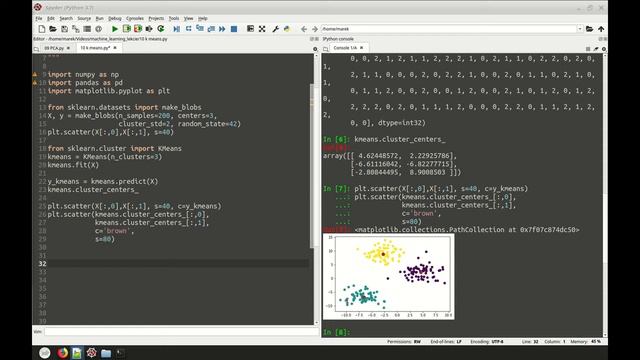
Task: Open the Edit menu
Action: (51, 18)
